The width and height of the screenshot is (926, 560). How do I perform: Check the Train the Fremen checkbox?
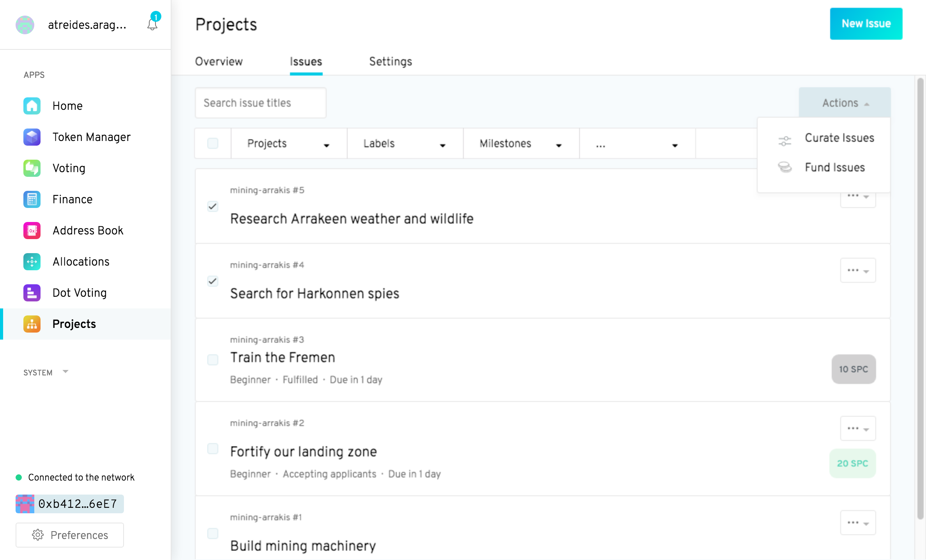(213, 359)
